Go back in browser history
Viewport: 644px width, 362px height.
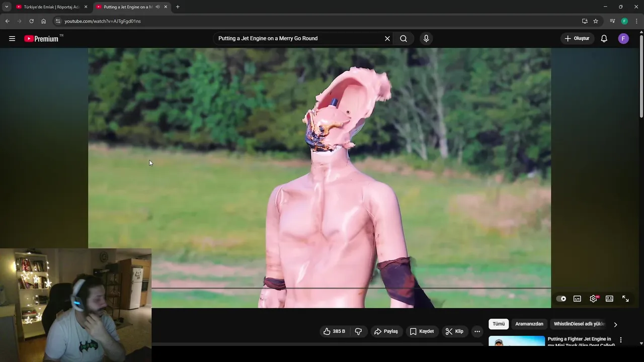pos(7,21)
